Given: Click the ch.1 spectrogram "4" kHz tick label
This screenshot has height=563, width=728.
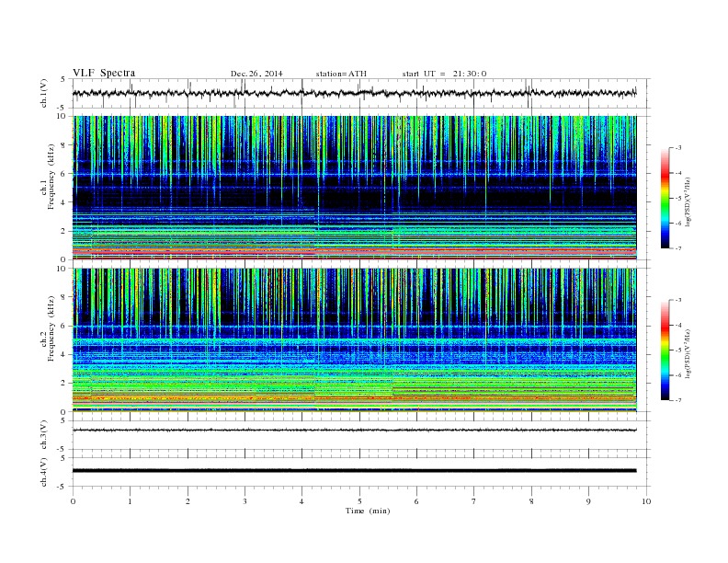Looking at the screenshot, I should pos(63,202).
